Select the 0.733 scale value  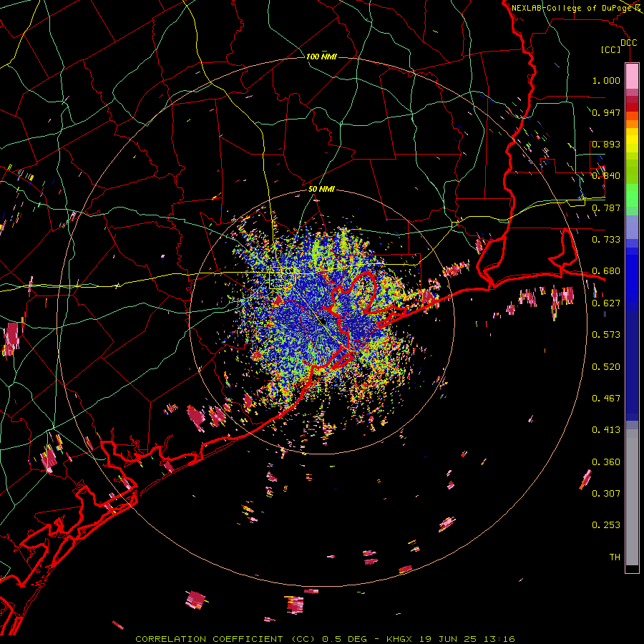coord(606,240)
